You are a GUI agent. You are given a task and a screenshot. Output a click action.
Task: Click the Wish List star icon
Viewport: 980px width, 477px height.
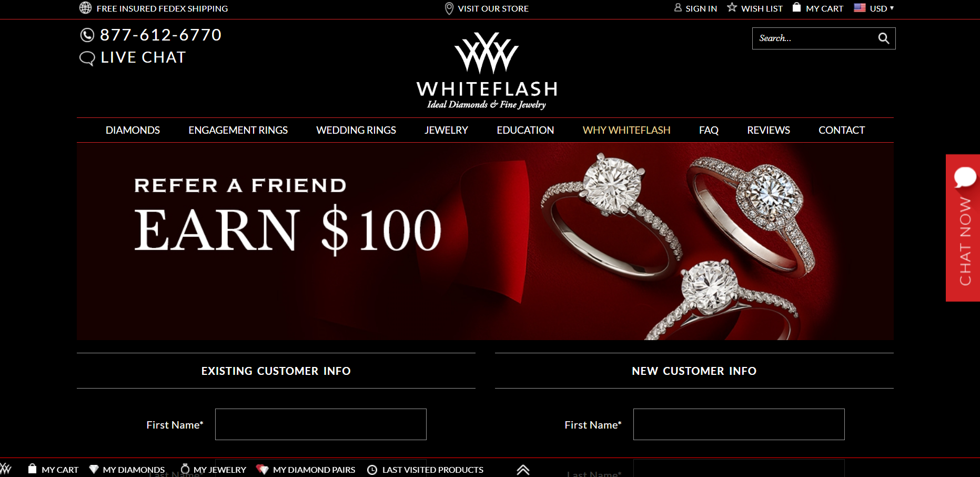pos(732,7)
